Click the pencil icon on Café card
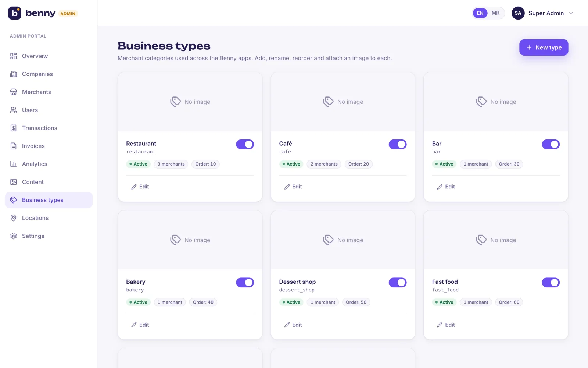 [287, 187]
